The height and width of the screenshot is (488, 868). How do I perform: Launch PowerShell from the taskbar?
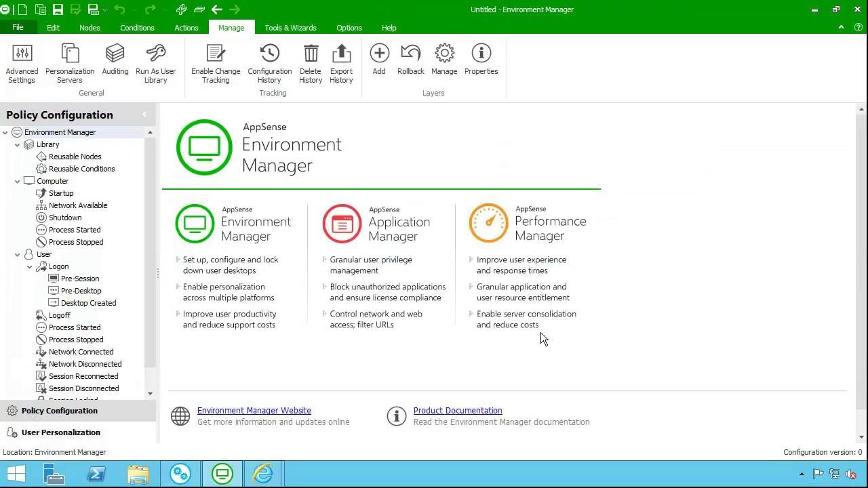click(x=96, y=474)
